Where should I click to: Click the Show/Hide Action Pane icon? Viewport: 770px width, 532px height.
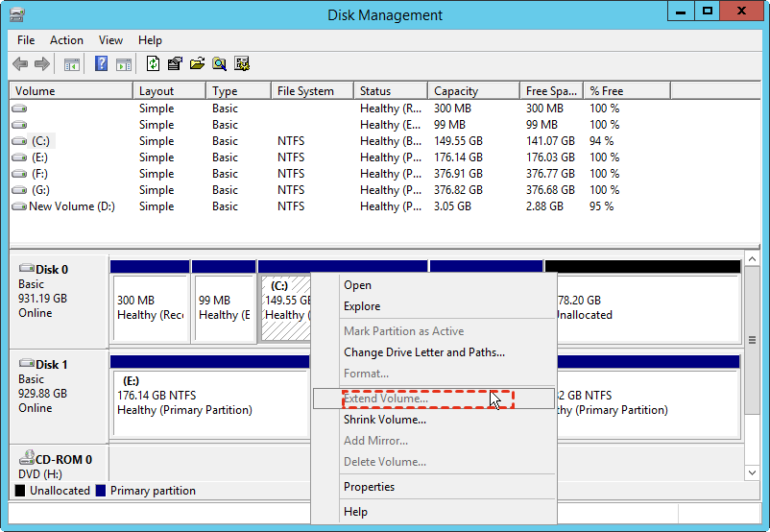[x=124, y=64]
